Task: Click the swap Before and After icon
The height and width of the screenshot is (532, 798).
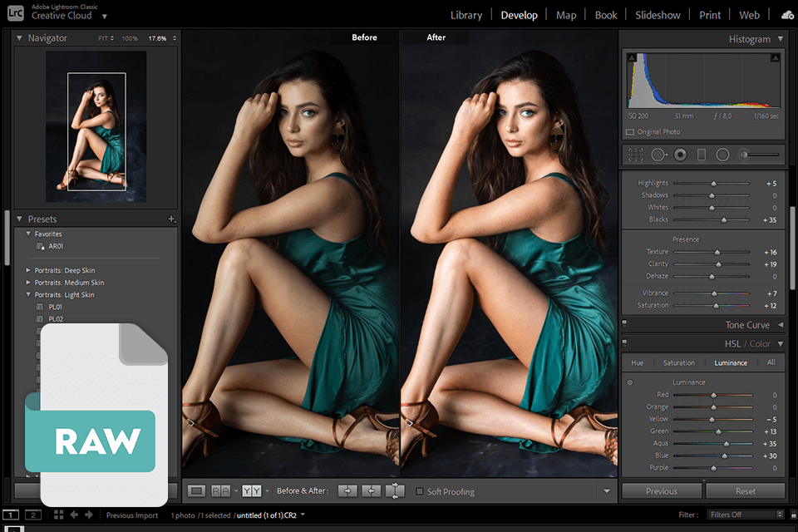Action: coord(396,491)
